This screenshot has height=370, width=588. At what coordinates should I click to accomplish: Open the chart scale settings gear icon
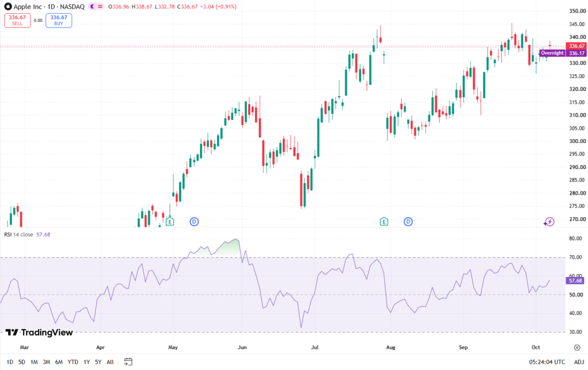point(577,348)
